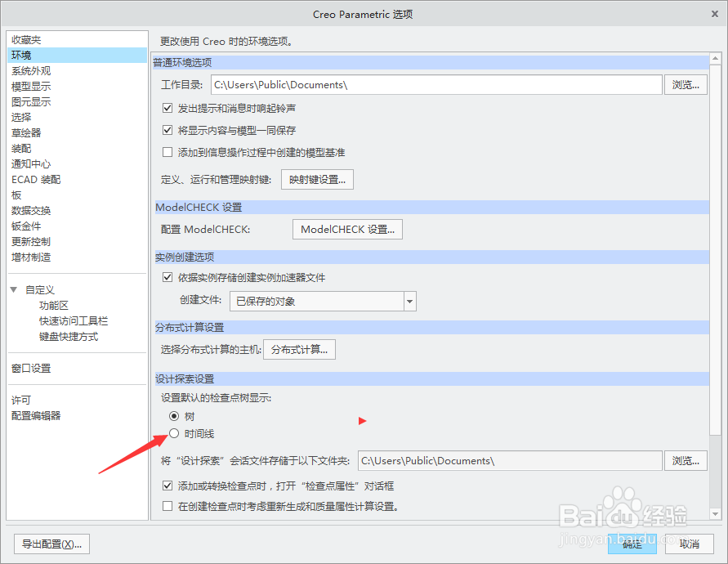This screenshot has height=564, width=728.
Task: Open 分布式计算 host settings
Action: pyautogui.click(x=300, y=349)
